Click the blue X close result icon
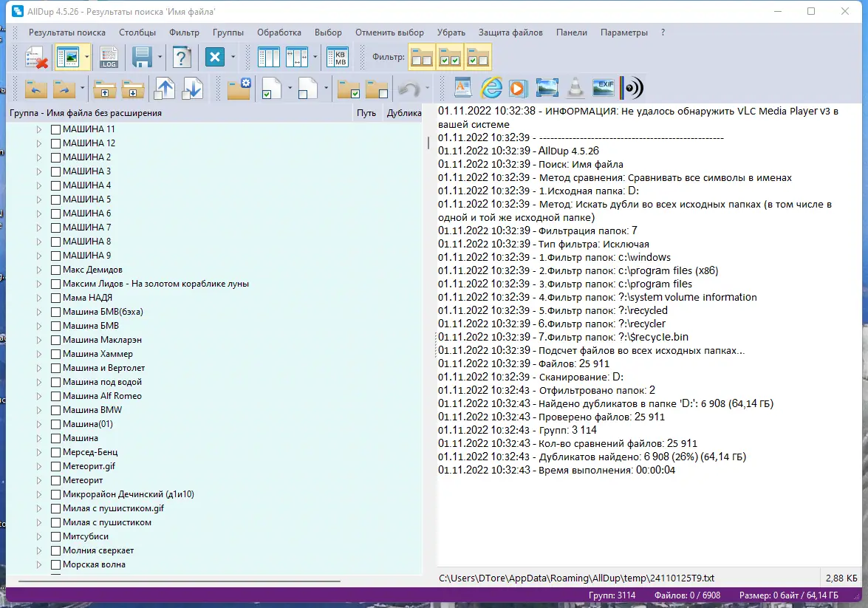The height and width of the screenshot is (608, 868). [x=215, y=56]
